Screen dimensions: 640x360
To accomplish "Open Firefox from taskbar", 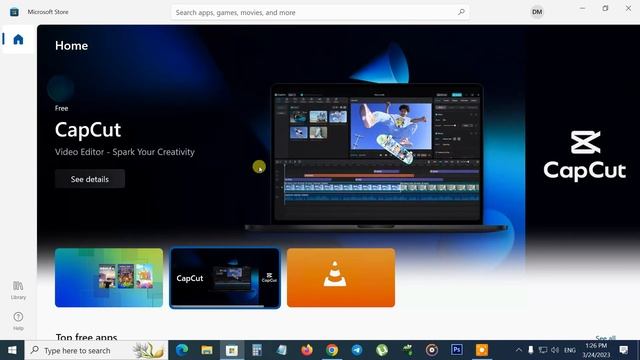I will point(307,350).
